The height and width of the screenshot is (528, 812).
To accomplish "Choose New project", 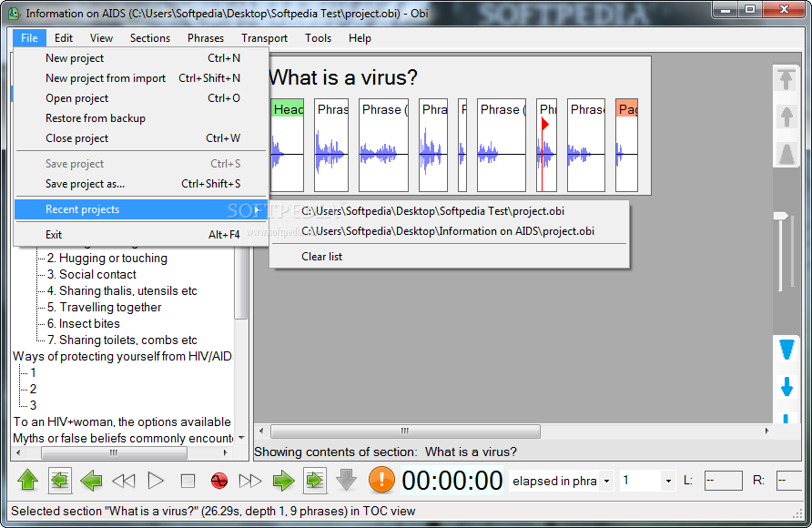I will tap(141, 58).
